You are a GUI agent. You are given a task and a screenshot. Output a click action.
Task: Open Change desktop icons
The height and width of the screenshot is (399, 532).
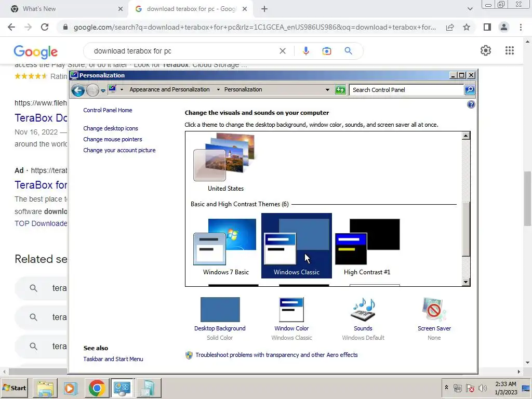coord(111,128)
